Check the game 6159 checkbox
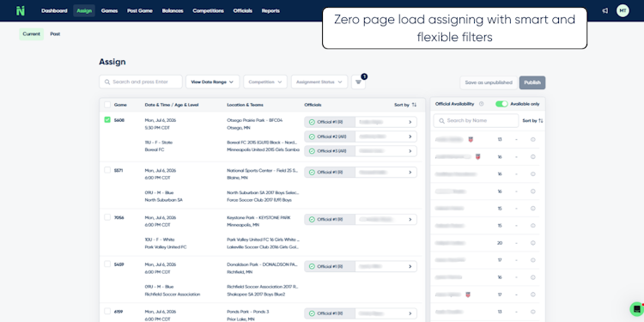Image resolution: width=644 pixels, height=322 pixels. tap(107, 312)
